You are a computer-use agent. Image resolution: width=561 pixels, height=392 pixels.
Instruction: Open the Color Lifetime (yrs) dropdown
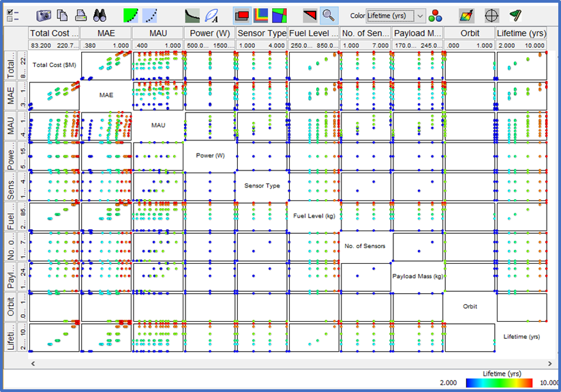395,15
